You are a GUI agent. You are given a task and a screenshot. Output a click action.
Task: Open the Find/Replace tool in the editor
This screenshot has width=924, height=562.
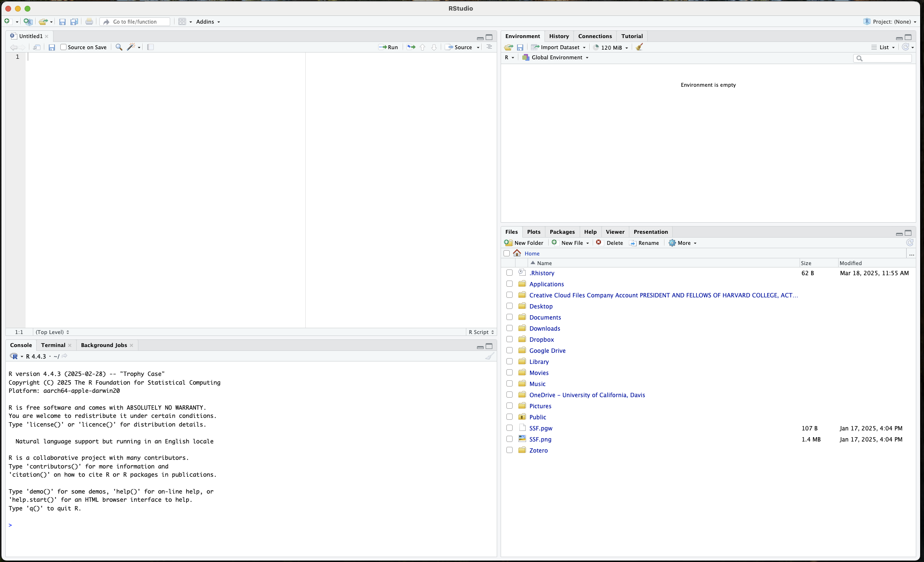point(119,47)
